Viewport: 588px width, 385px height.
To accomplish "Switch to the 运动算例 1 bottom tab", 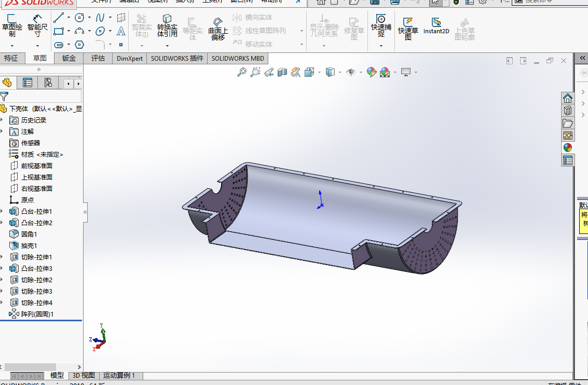I will [119, 375].
